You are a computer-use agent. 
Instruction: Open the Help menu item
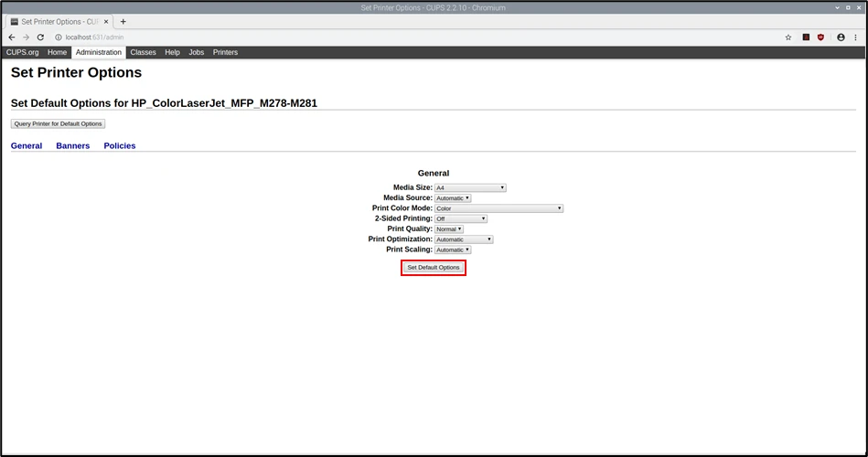pos(172,52)
